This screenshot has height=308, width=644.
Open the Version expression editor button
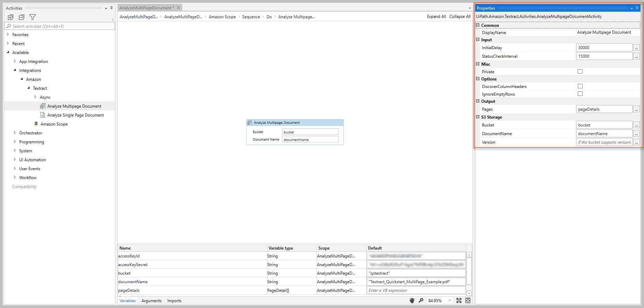[x=636, y=142]
